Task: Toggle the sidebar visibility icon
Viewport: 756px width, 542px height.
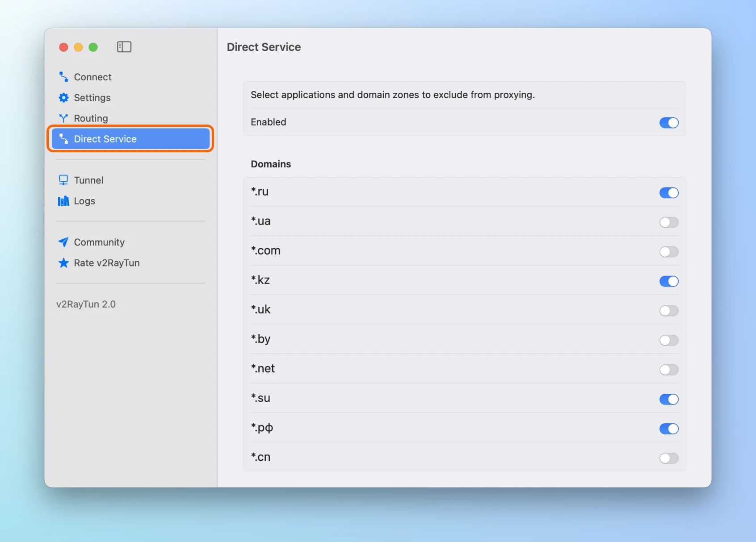Action: pyautogui.click(x=124, y=47)
